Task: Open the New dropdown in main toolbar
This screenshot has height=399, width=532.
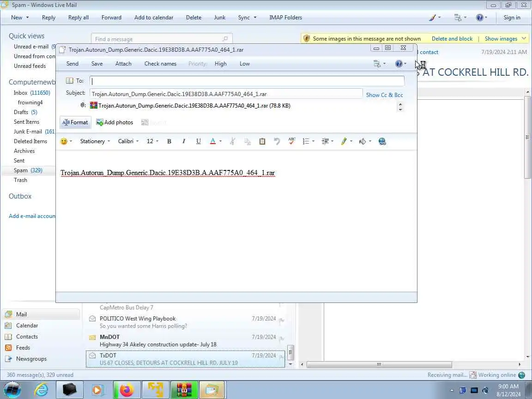Action: coord(20,17)
